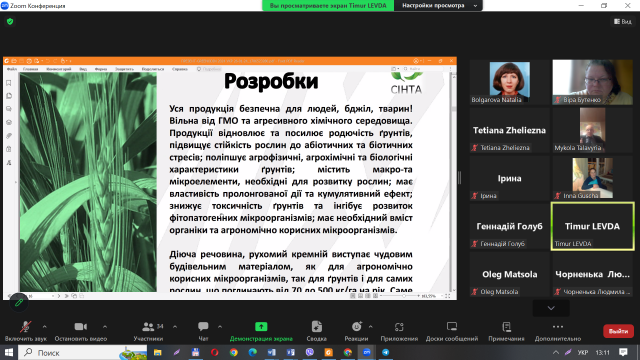Select Oleg Matsola participant tile
The height and width of the screenshot is (360, 640).
(509, 274)
